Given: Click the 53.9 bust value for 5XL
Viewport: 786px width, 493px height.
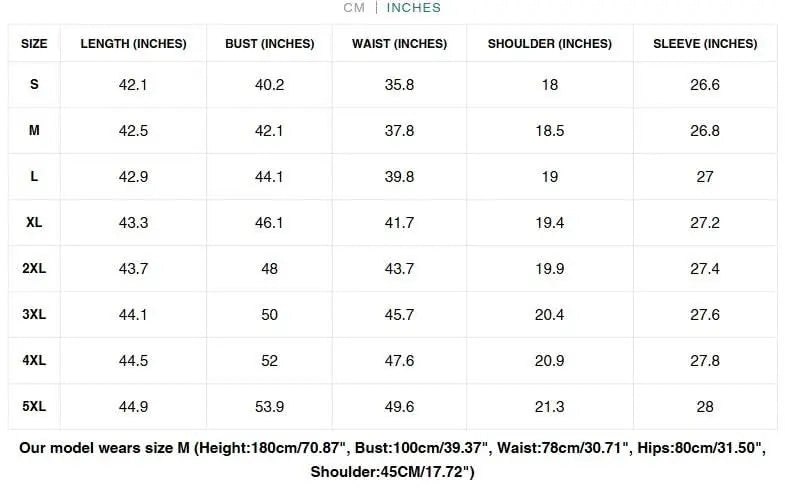Looking at the screenshot, I should [x=270, y=407].
